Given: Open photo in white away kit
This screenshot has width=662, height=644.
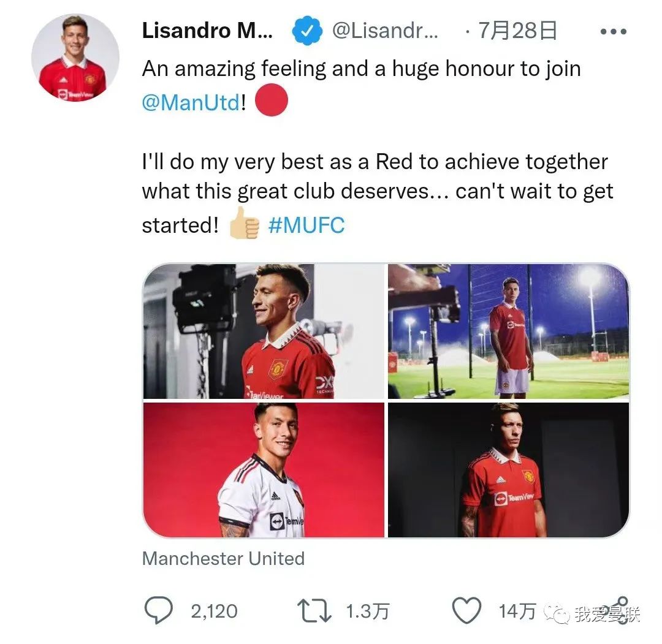Looking at the screenshot, I should 264,470.
